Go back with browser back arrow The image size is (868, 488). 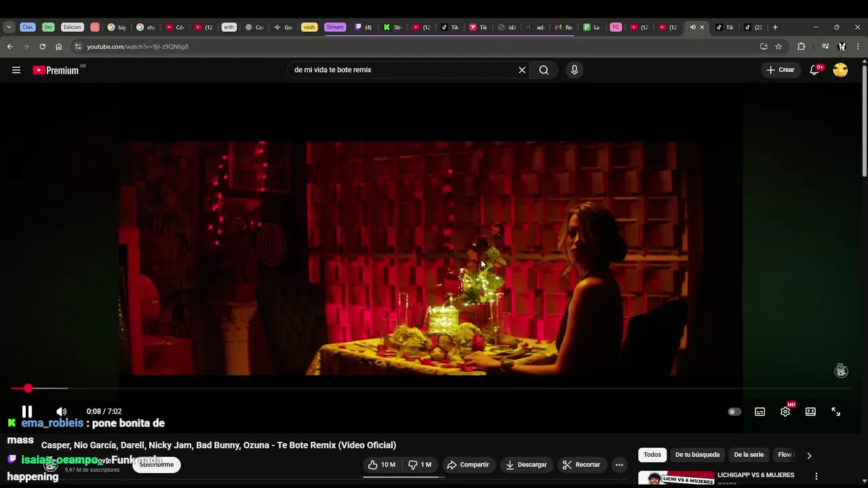tap(9, 47)
